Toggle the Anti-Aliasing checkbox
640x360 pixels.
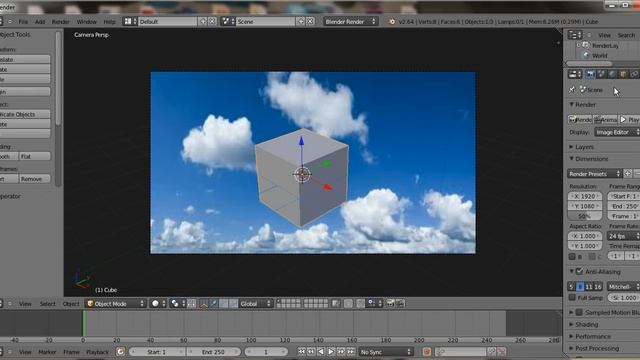click(x=580, y=271)
